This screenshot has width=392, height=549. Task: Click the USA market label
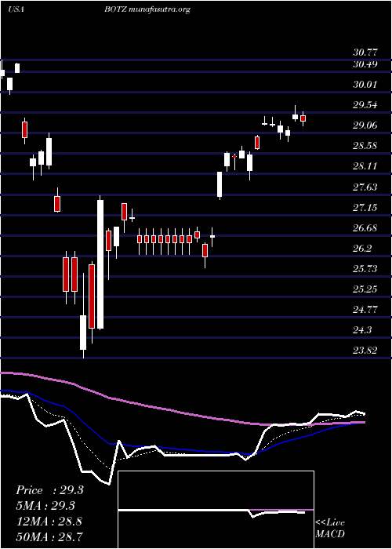tap(16, 9)
